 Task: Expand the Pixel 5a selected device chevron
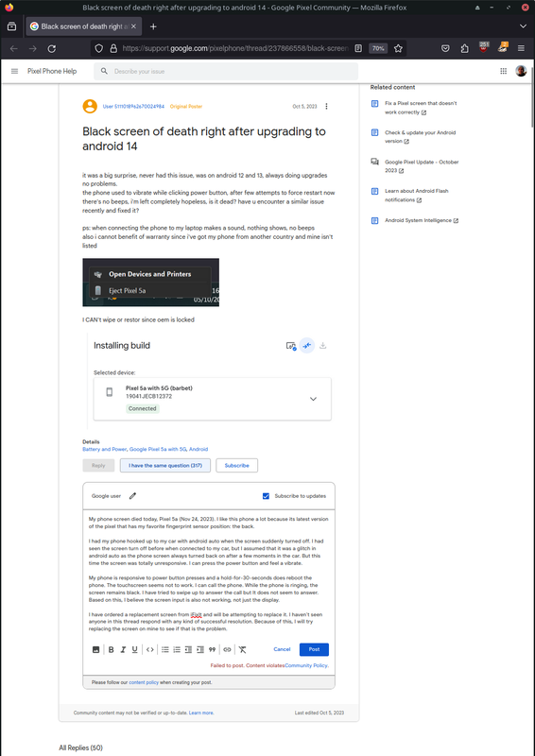click(313, 399)
